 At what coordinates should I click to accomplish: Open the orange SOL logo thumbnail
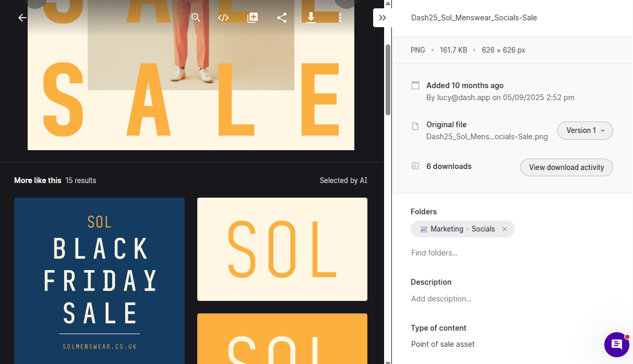(x=282, y=339)
